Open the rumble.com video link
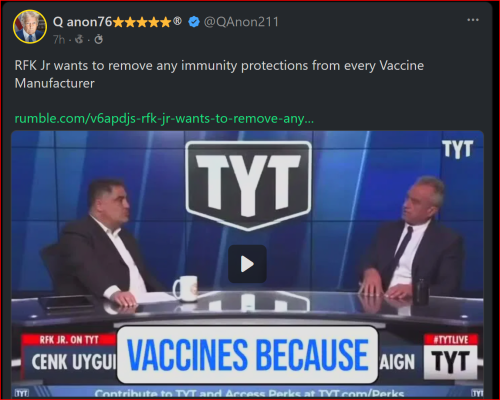Screen dimensions: 500x400 pos(164,118)
